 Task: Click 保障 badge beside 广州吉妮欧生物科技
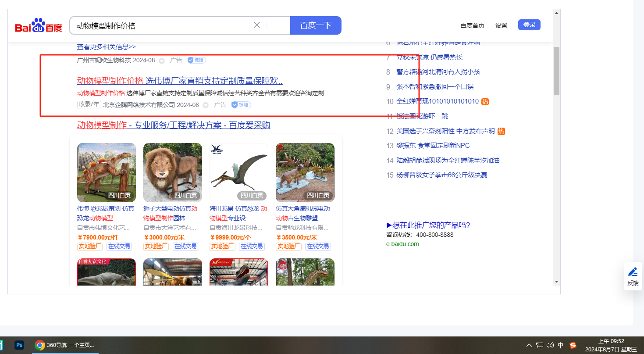[x=196, y=60]
